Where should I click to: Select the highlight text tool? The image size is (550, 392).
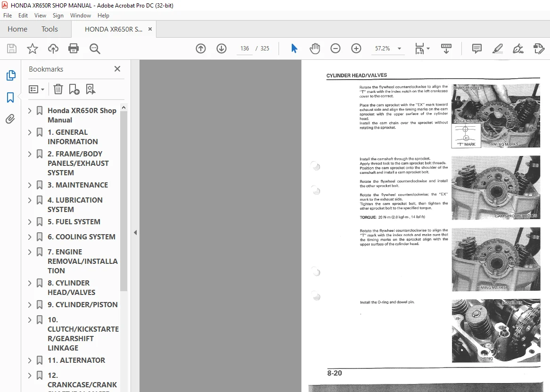pyautogui.click(x=497, y=49)
